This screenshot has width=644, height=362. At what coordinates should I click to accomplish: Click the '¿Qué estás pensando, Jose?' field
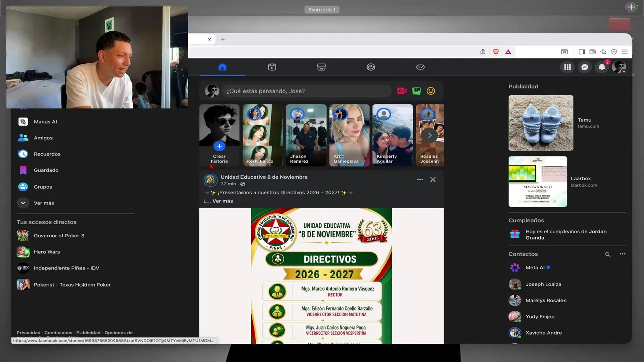pos(307,91)
